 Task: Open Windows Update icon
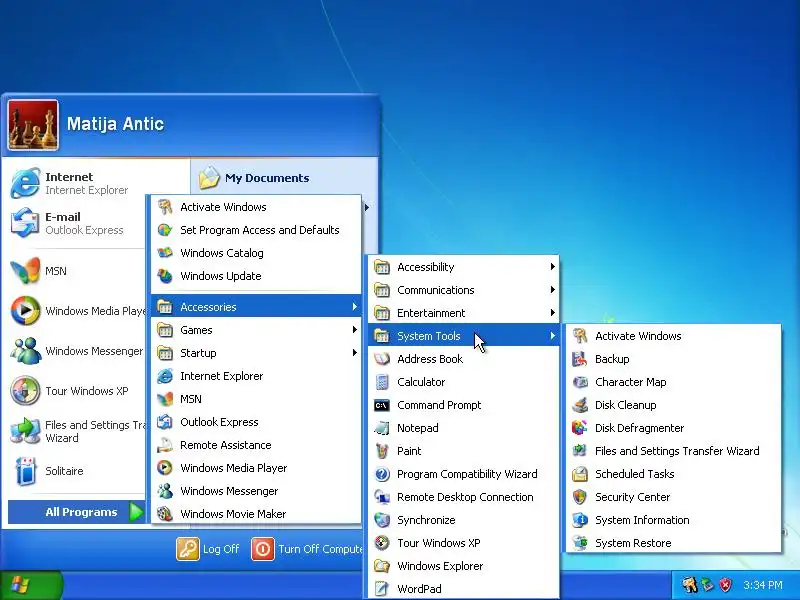[164, 276]
